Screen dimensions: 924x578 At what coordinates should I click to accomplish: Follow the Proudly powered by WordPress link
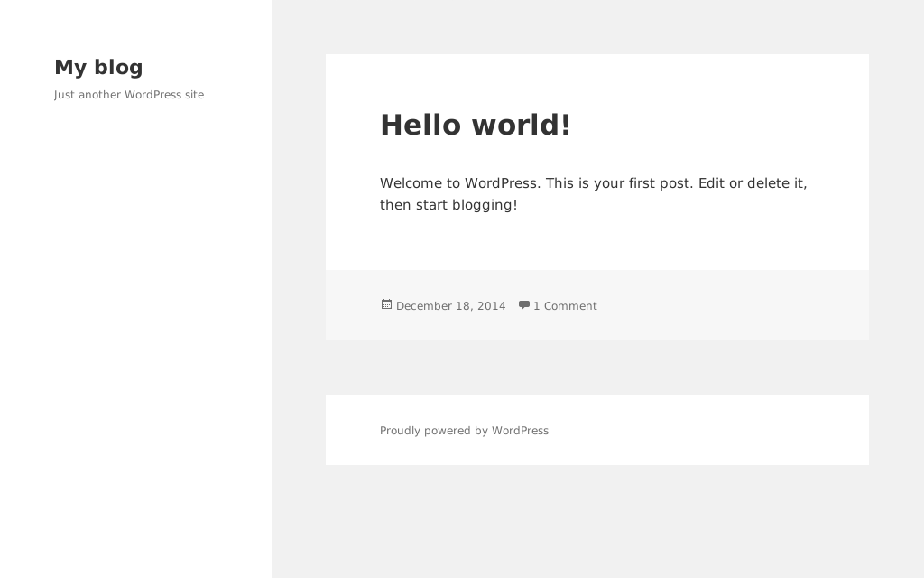(x=464, y=431)
